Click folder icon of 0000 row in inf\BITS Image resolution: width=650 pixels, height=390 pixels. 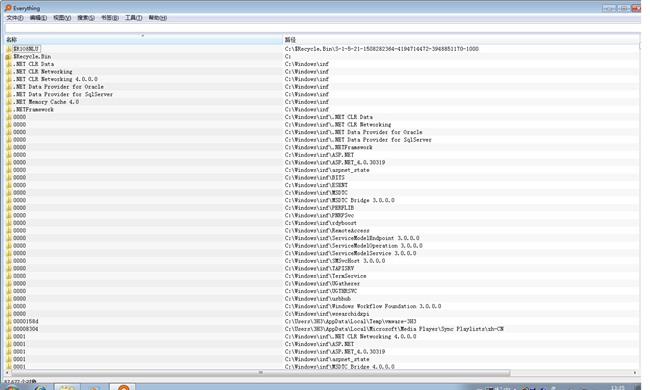coord(9,177)
